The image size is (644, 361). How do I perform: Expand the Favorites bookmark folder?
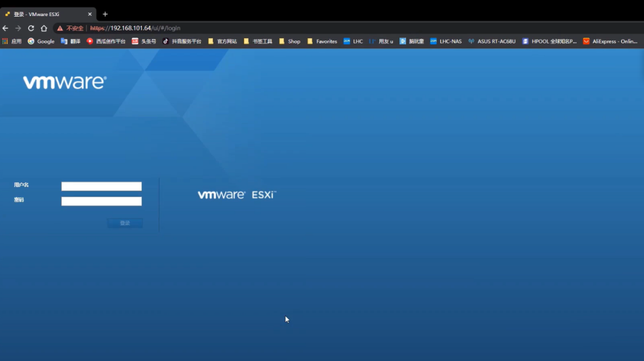(322, 42)
